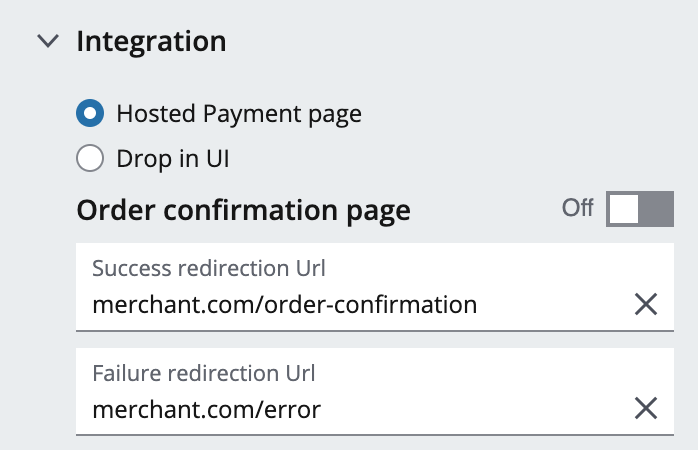Click the Integration section heading
The height and width of the screenshot is (450, 698).
coord(151,42)
